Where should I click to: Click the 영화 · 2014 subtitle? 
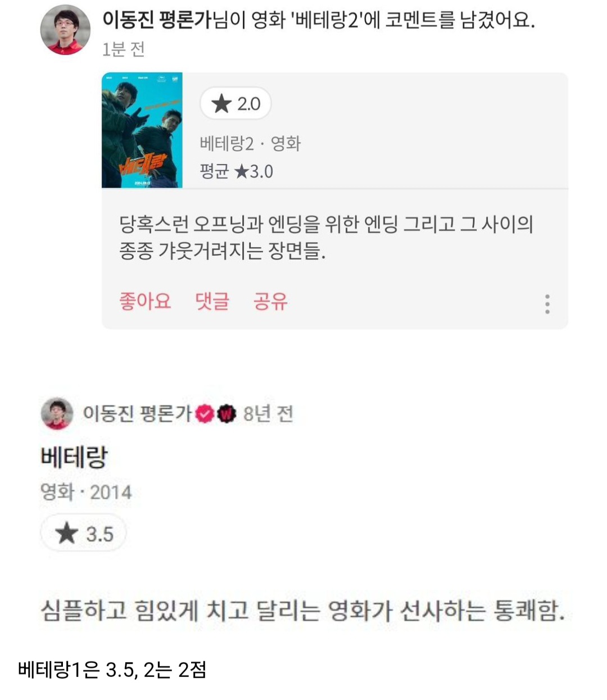[86, 492]
